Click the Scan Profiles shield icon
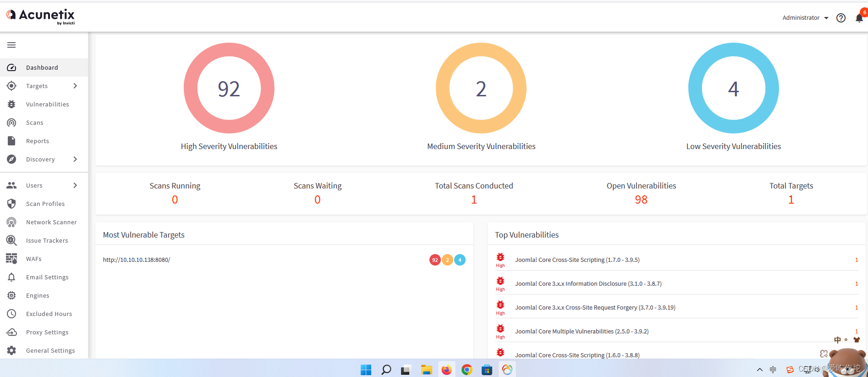 pos(11,204)
